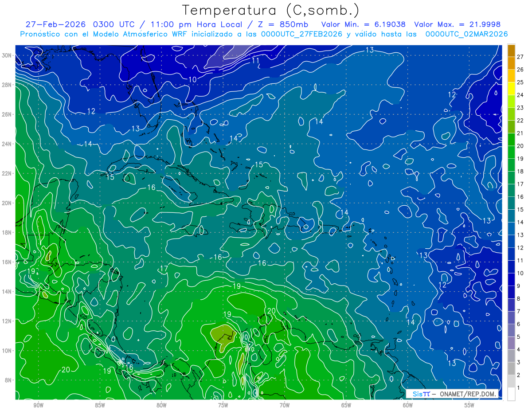Image resolution: width=532 pixels, height=411 pixels.
Task: Click the 24N latitude axis label
Action: click(x=8, y=144)
